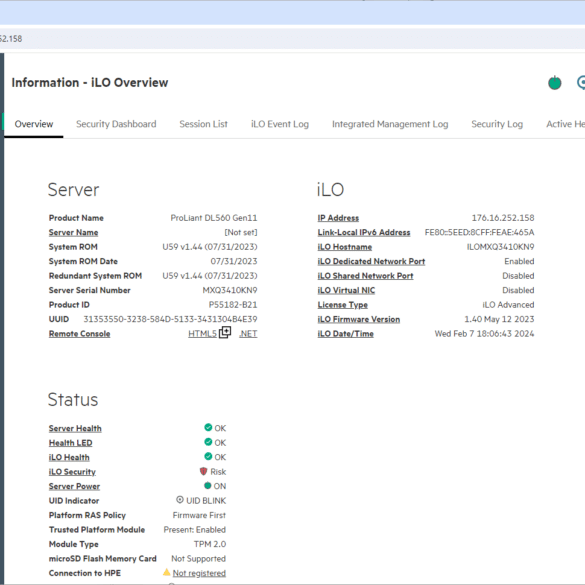Click the UUID value 31353550-3238-584D
Viewport: 585px width, 585px height.
tap(170, 319)
